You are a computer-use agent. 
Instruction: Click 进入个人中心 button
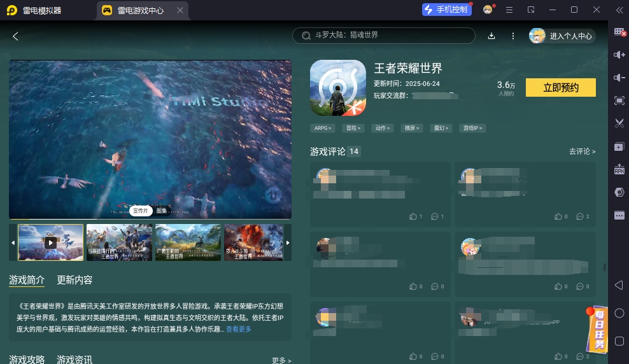tap(562, 36)
